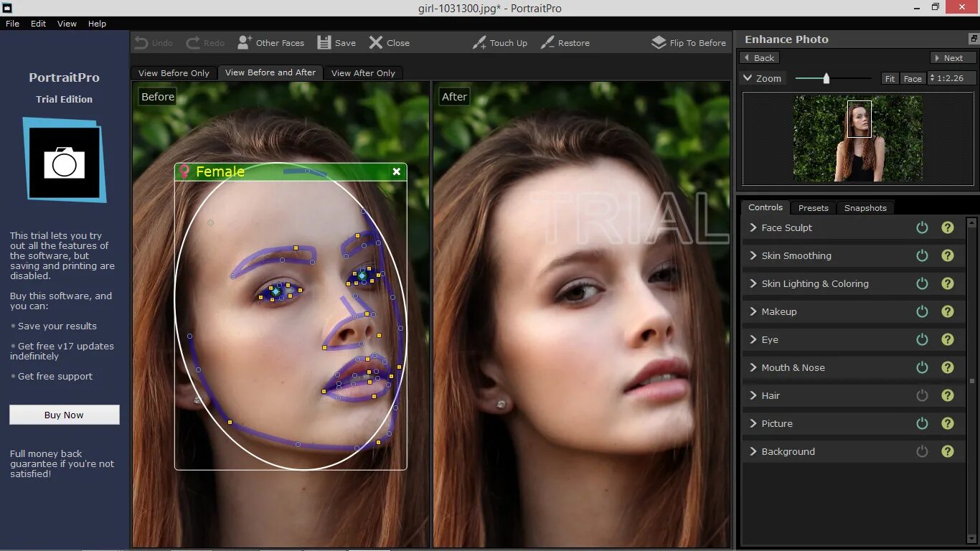
Task: Click the Face zoom button
Action: coord(913,79)
